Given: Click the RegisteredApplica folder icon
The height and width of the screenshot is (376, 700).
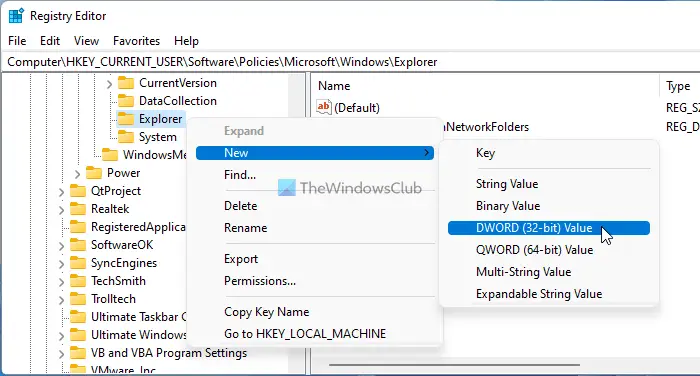Looking at the screenshot, I should click(78, 227).
